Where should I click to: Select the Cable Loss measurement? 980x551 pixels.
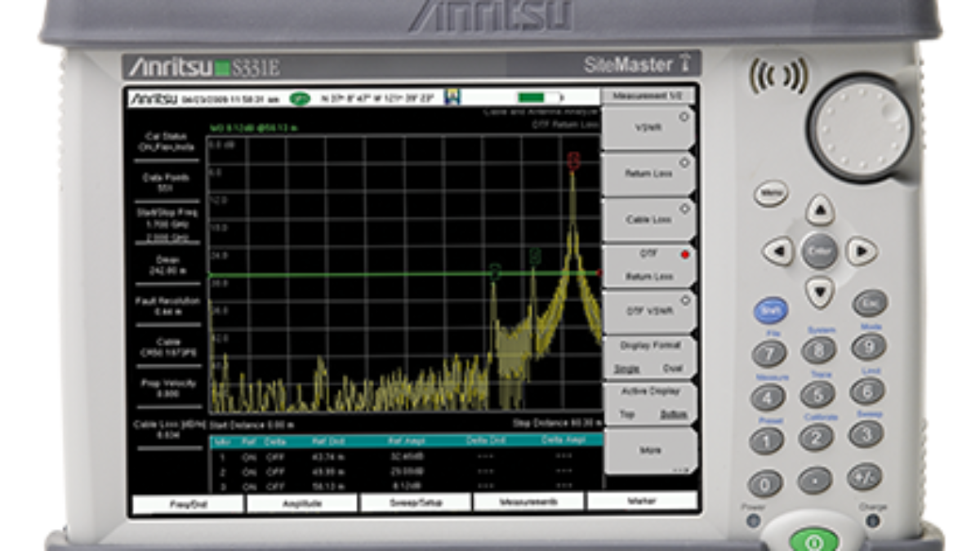[x=648, y=219]
